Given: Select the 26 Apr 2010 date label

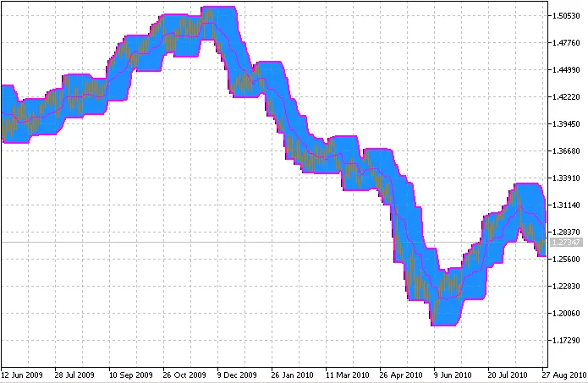Looking at the screenshot, I should pyautogui.click(x=400, y=374).
